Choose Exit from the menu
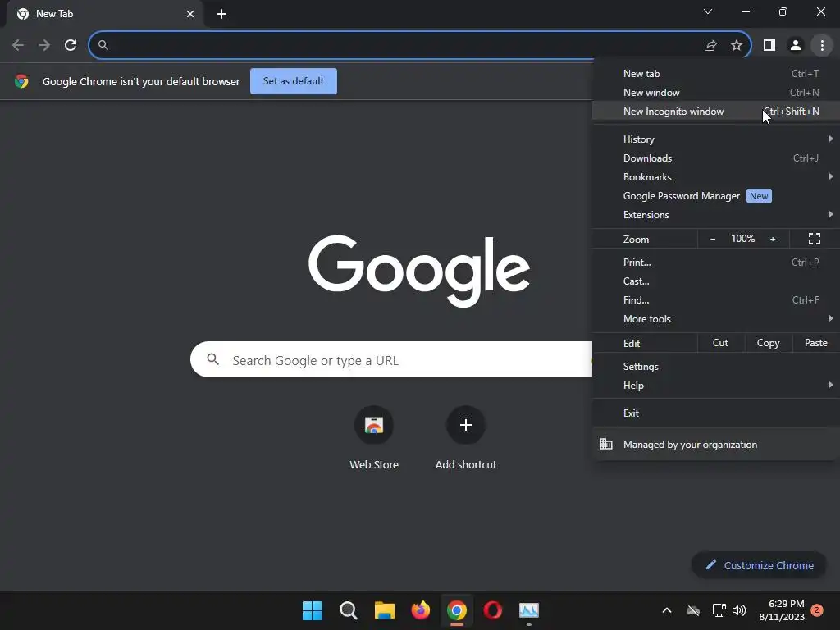Image resolution: width=840 pixels, height=630 pixels. click(x=715, y=413)
